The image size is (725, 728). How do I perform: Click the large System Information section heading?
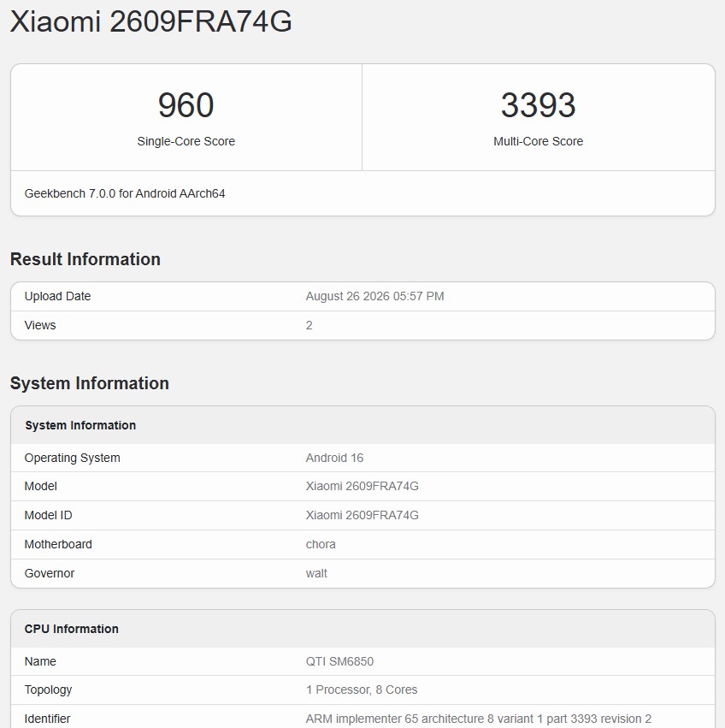point(90,383)
